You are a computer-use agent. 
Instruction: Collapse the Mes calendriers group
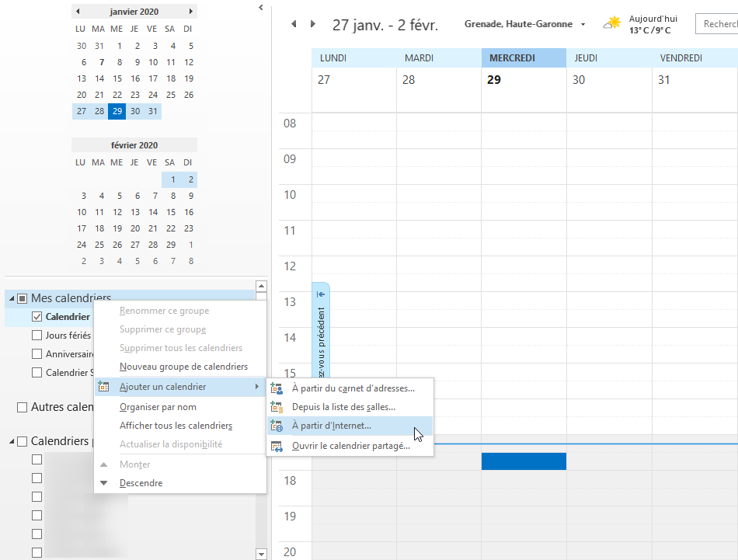(12, 298)
